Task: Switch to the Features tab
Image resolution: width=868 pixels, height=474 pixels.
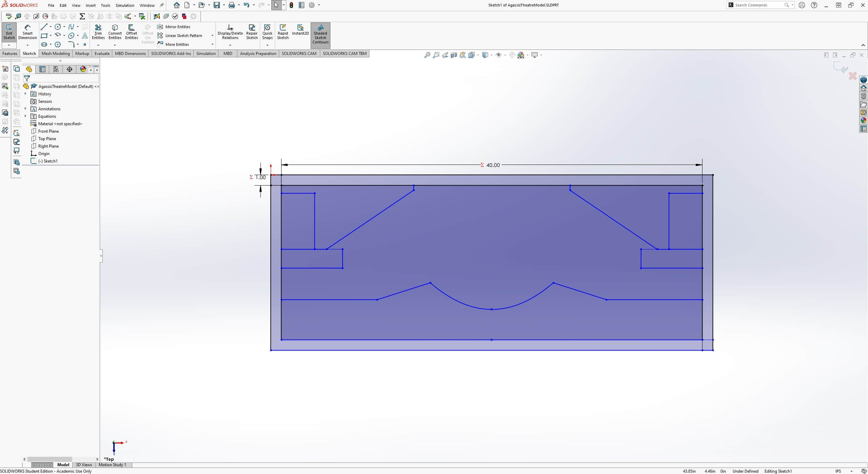Action: (10, 53)
